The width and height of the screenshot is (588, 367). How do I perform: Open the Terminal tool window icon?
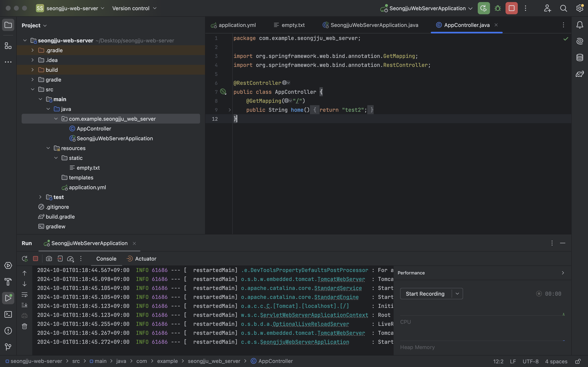pos(8,315)
